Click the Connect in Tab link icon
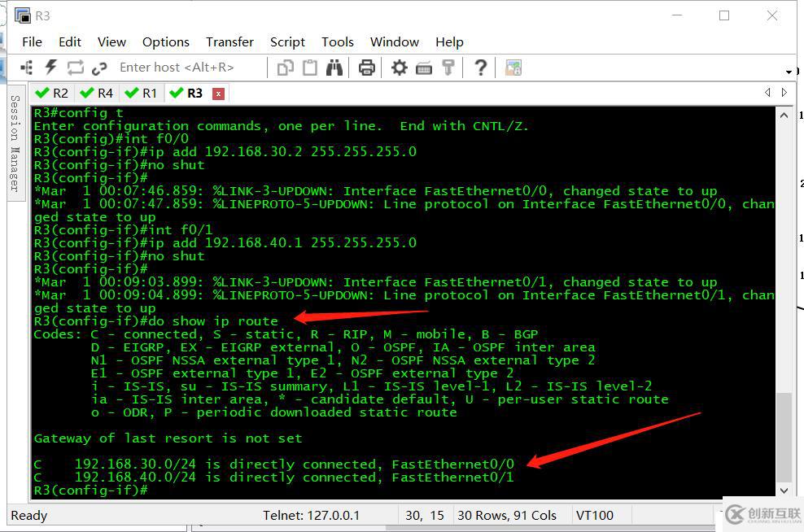Image resolution: width=804 pixels, height=532 pixels. click(x=99, y=68)
